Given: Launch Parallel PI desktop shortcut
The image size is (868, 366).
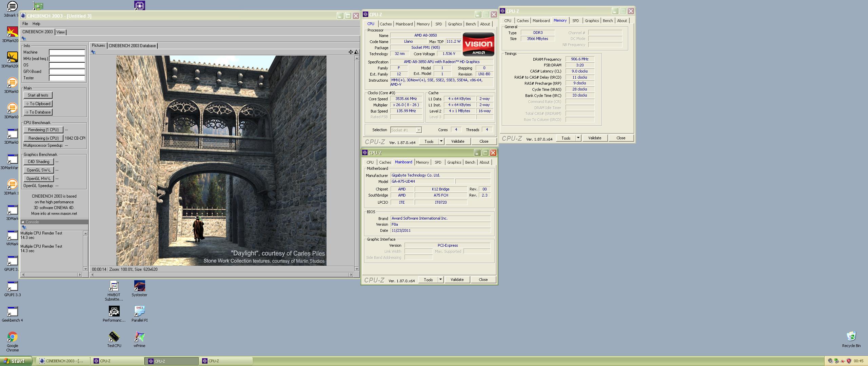Looking at the screenshot, I should tap(139, 311).
